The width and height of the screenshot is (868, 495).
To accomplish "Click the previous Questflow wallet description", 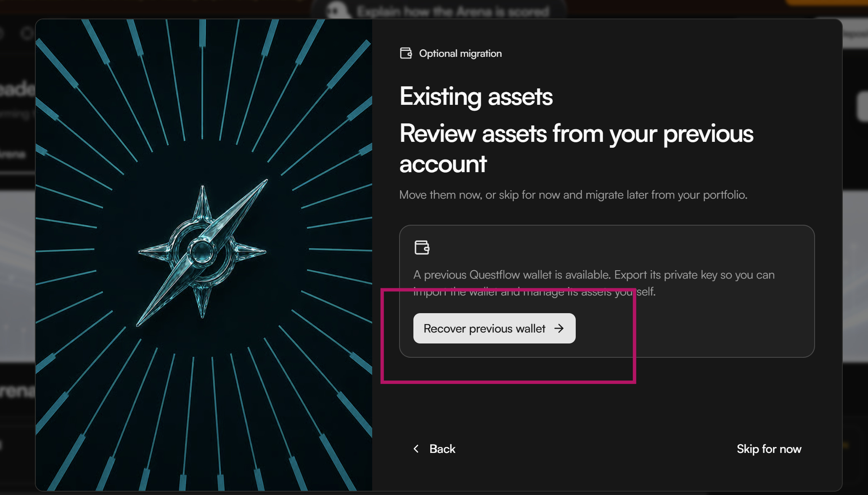I will (x=594, y=283).
